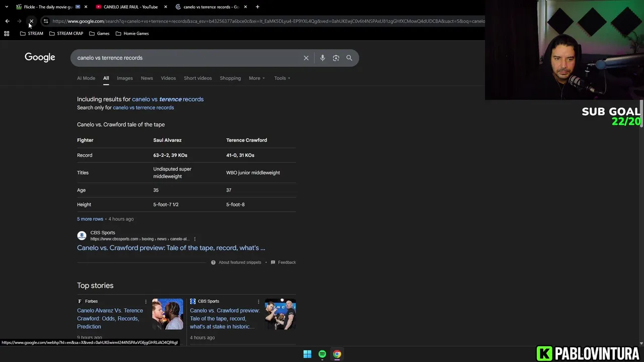Select the All results tab
644x362 pixels.
point(106,78)
